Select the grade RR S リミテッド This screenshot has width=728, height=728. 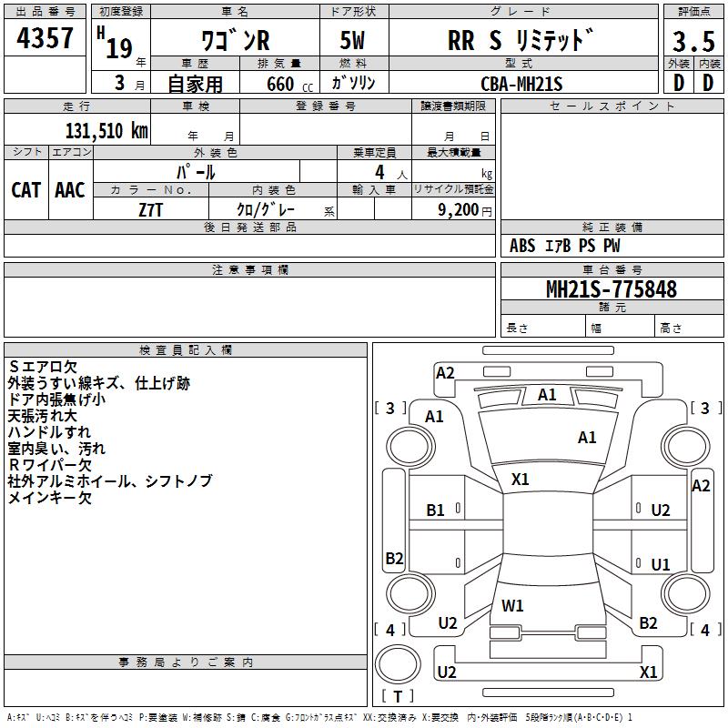click(x=521, y=41)
